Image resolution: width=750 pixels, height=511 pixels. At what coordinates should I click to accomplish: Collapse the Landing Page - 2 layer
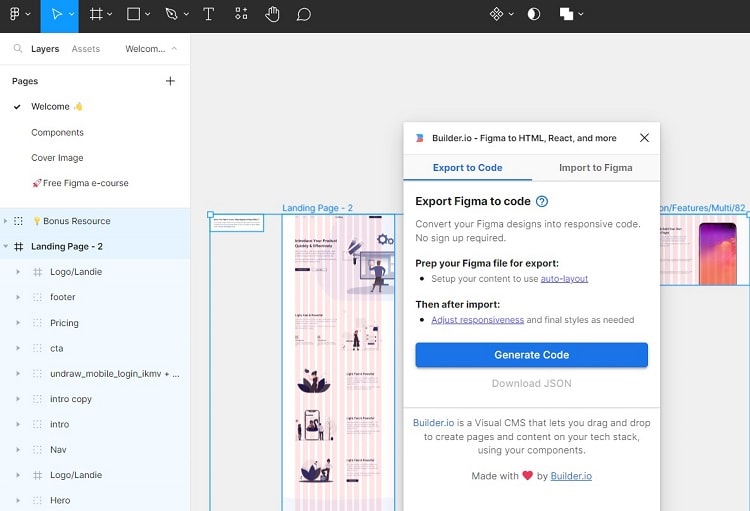pyautogui.click(x=5, y=246)
